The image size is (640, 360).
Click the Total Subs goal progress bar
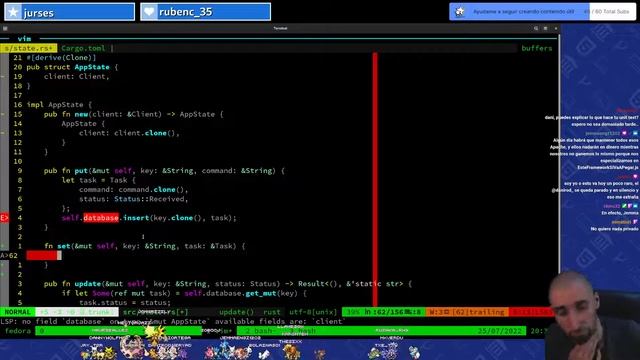coord(542,12)
